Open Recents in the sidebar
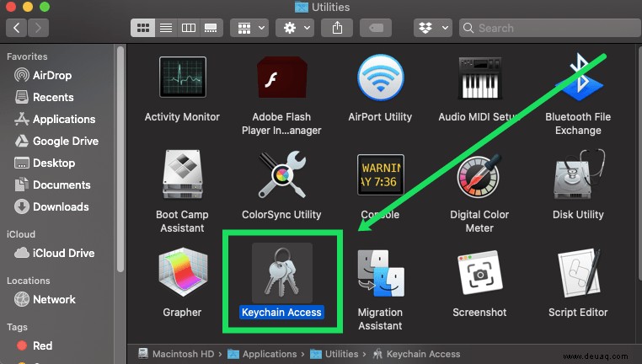Image resolution: width=642 pixels, height=364 pixels. [x=44, y=97]
